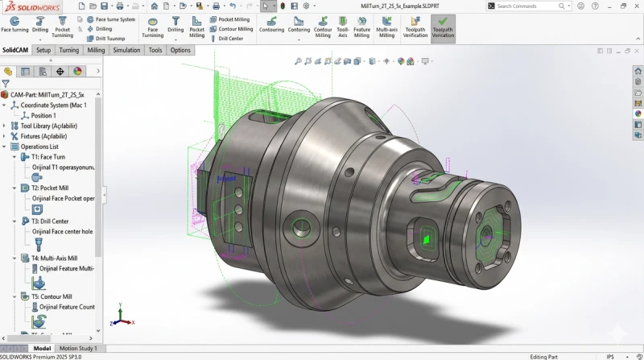This screenshot has width=644, height=360.
Task: Collapse the Coordinate System node
Action: (x=4, y=106)
